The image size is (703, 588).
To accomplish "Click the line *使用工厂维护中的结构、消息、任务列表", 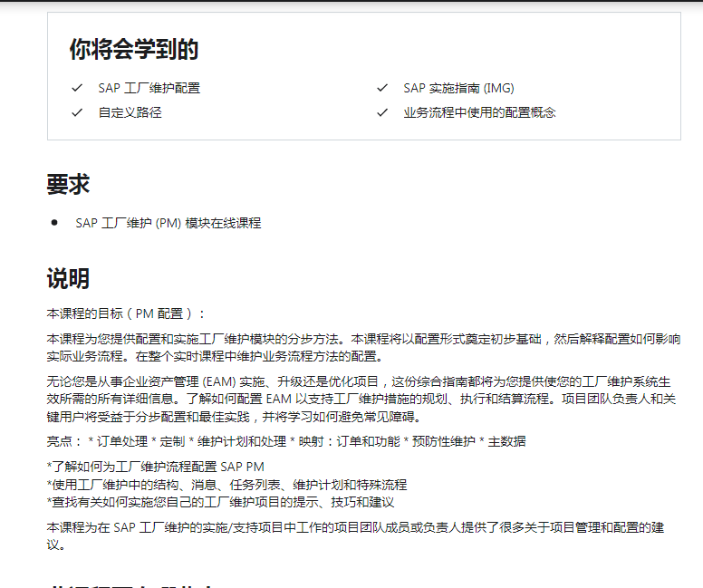I will point(226,485).
